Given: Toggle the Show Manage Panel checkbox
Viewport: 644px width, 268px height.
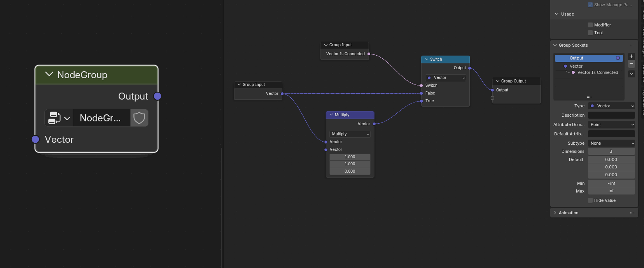Looking at the screenshot, I should [x=590, y=5].
